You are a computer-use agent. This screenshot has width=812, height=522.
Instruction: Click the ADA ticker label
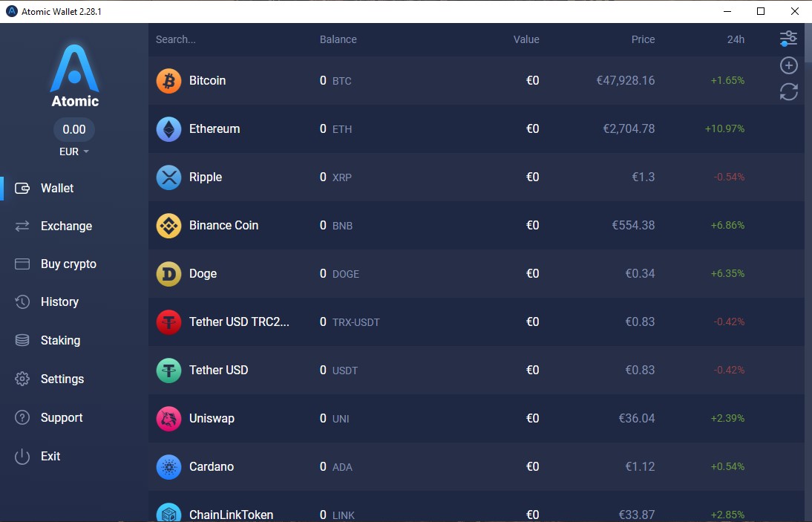coord(342,467)
